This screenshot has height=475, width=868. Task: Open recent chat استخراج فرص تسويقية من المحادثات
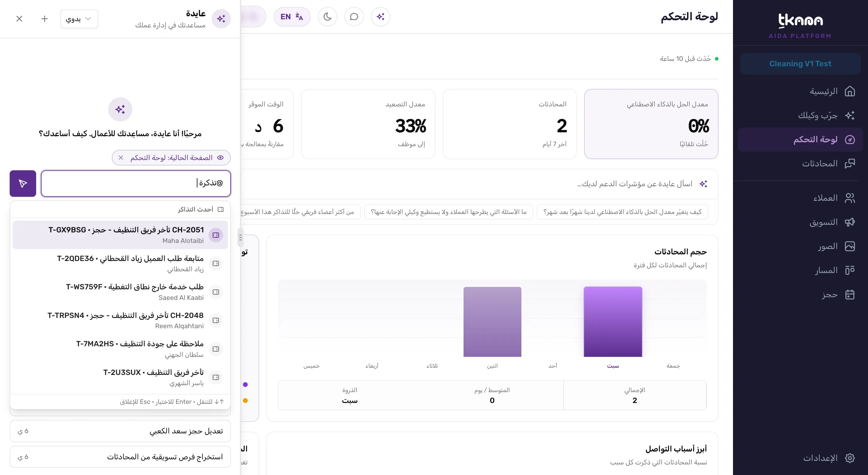click(120, 457)
